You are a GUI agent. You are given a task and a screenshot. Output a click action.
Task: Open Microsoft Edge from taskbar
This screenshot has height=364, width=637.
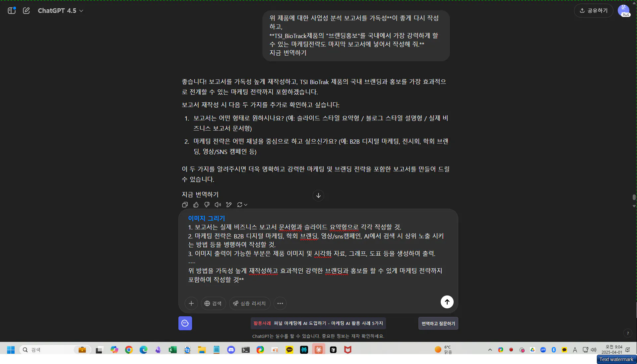(x=144, y=350)
